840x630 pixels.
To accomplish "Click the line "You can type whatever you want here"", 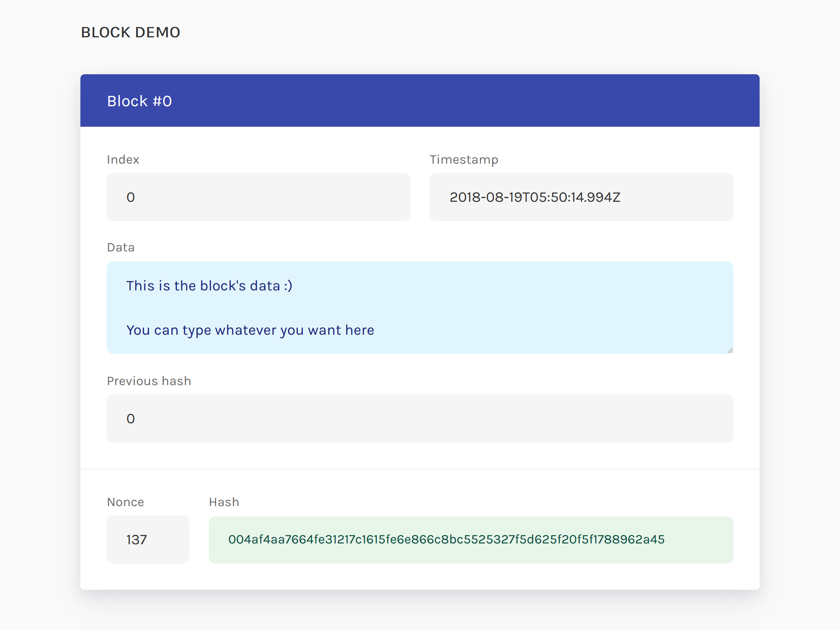I will (x=250, y=330).
